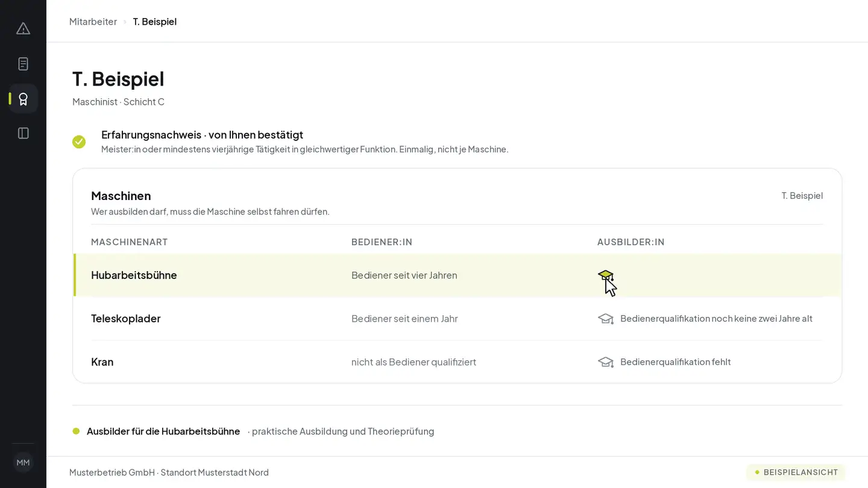
Task: Select the qualifications ribbon badge icon in sidebar
Action: point(23,99)
